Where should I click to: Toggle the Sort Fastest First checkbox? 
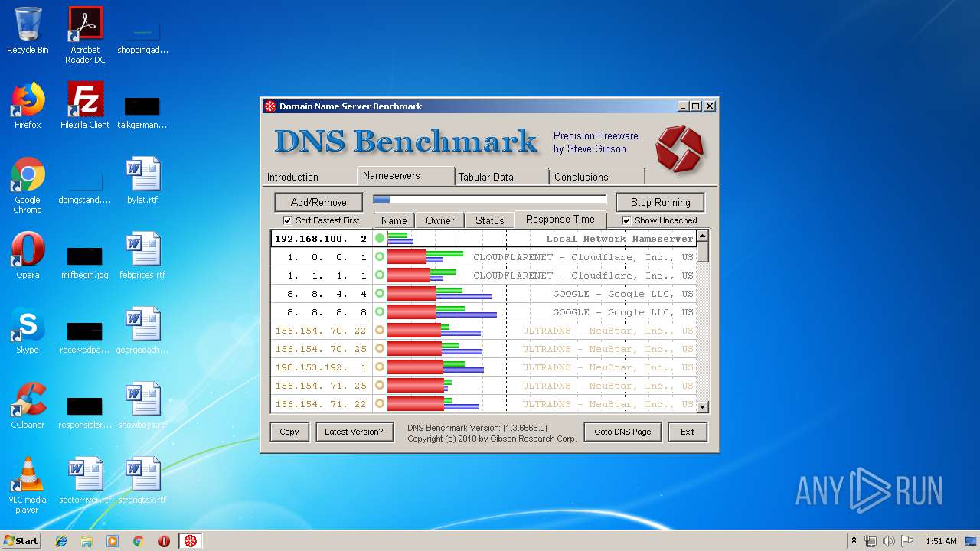[x=287, y=220]
